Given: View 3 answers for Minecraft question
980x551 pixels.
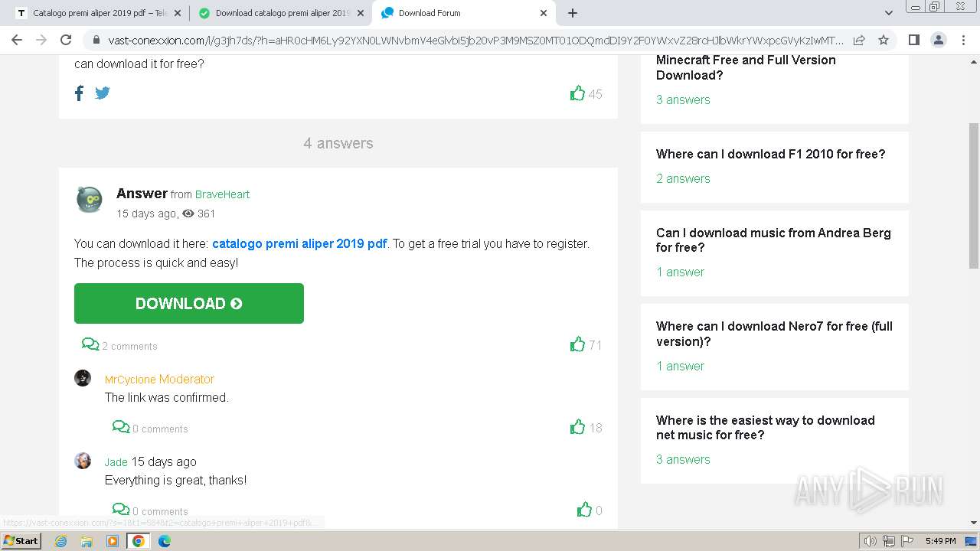Looking at the screenshot, I should 683,99.
